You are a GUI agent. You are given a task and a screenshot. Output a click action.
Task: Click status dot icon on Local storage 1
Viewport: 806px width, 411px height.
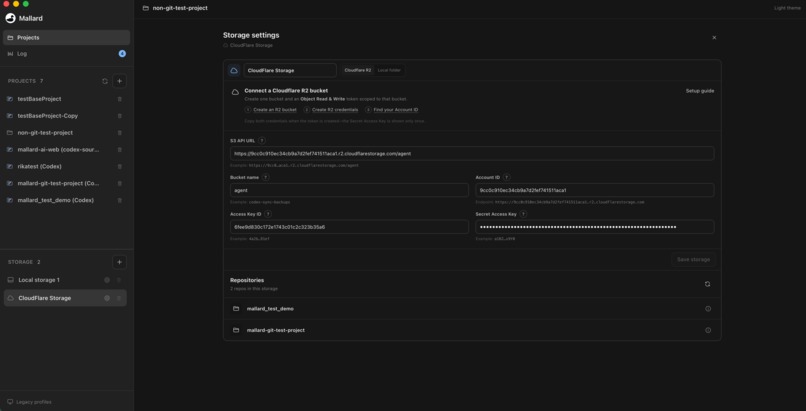107,280
